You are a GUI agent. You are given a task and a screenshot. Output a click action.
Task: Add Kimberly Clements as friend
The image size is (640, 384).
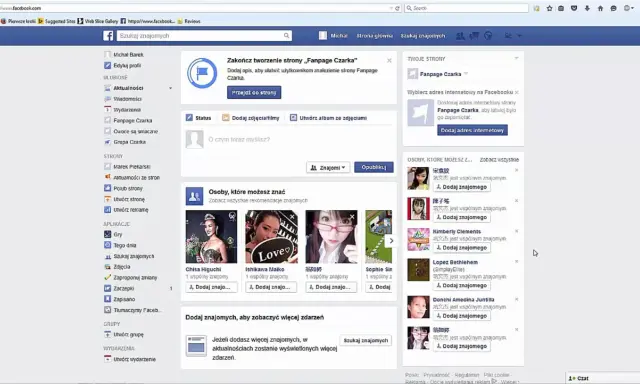462,248
